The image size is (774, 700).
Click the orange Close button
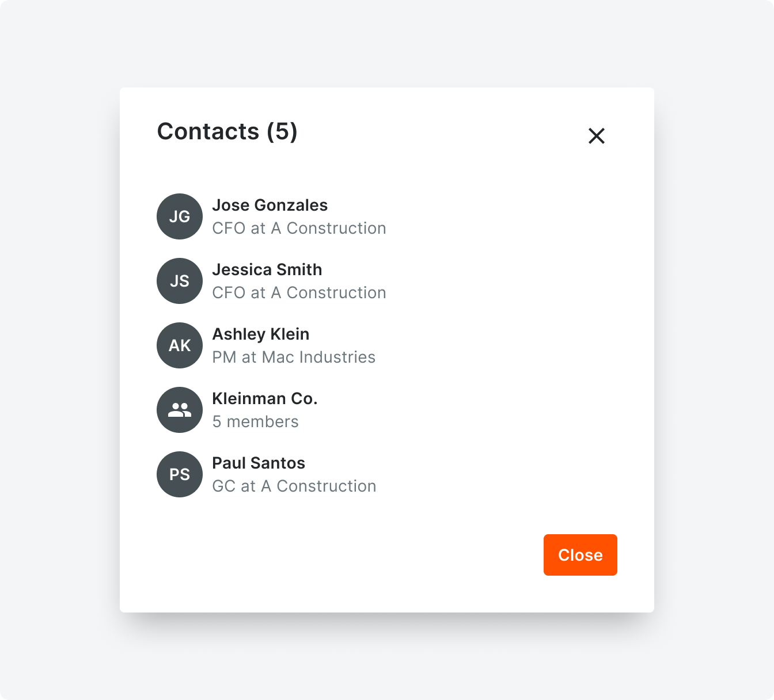580,555
